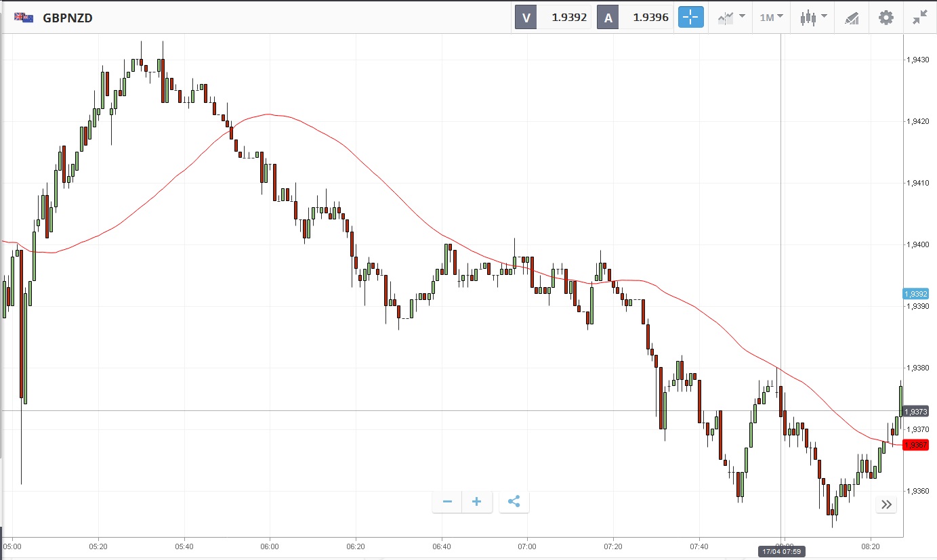
Task: Toggle the crosshair cursor tool
Action: click(691, 18)
